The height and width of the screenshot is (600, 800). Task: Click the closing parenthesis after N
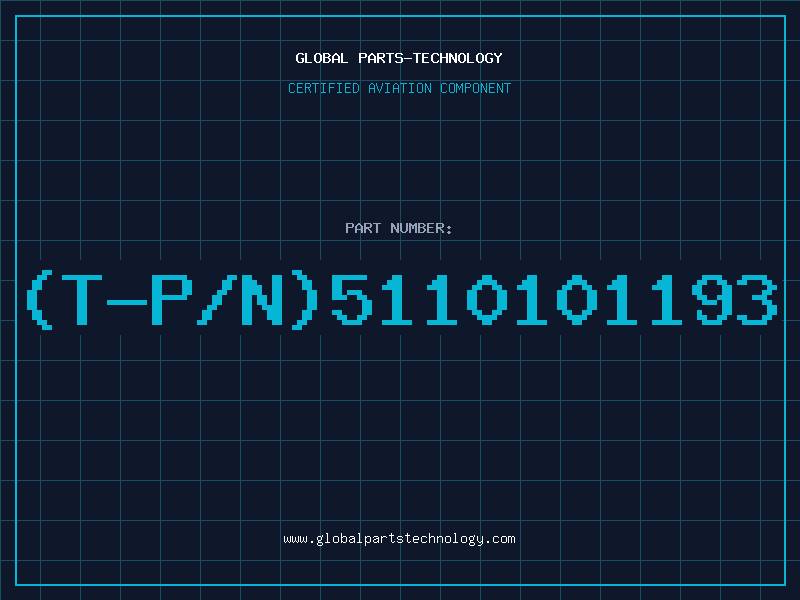(305, 300)
